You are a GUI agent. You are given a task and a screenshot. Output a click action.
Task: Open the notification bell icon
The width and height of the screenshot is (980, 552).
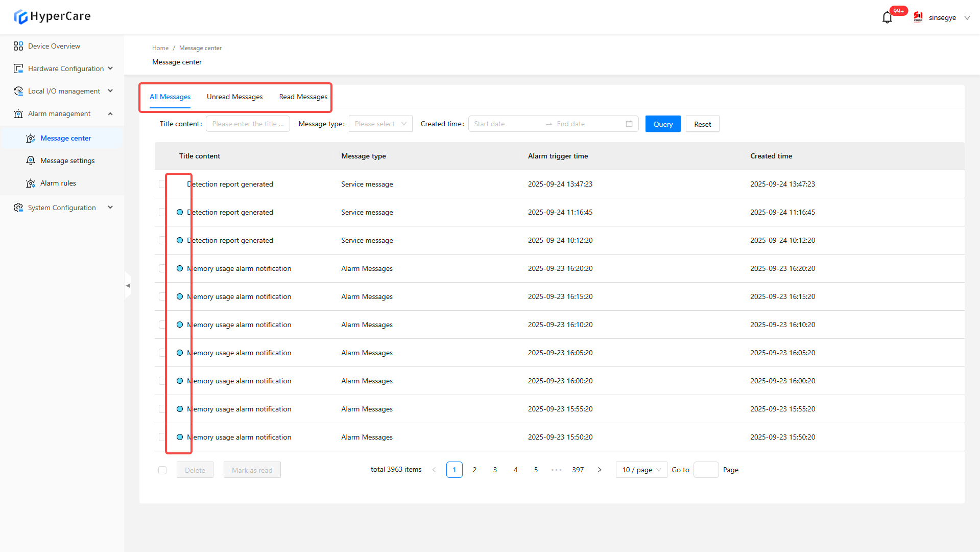(887, 18)
